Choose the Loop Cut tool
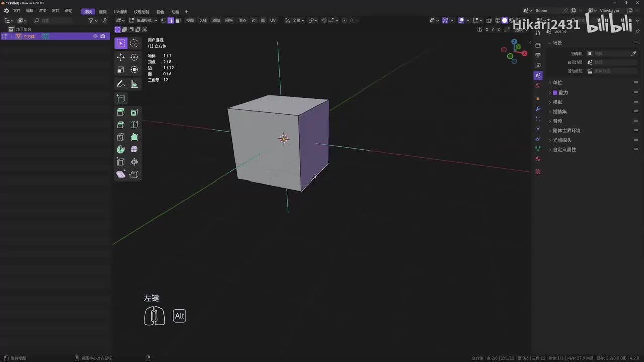The width and height of the screenshot is (644, 362). 134,125
